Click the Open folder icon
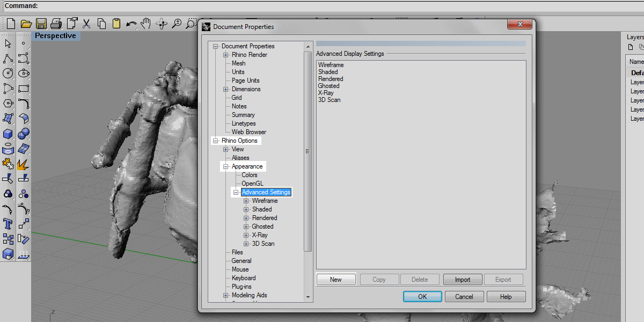 (x=26, y=24)
